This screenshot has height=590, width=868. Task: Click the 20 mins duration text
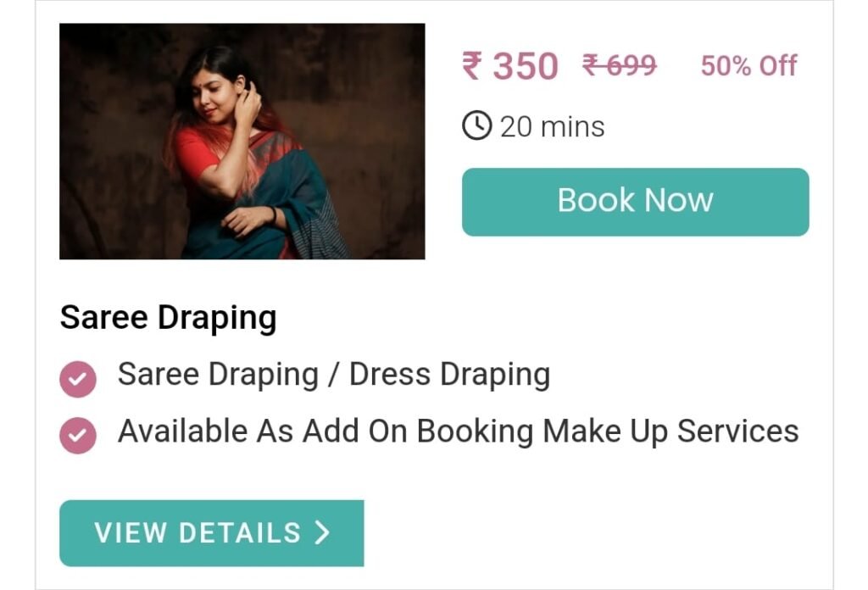[552, 127]
